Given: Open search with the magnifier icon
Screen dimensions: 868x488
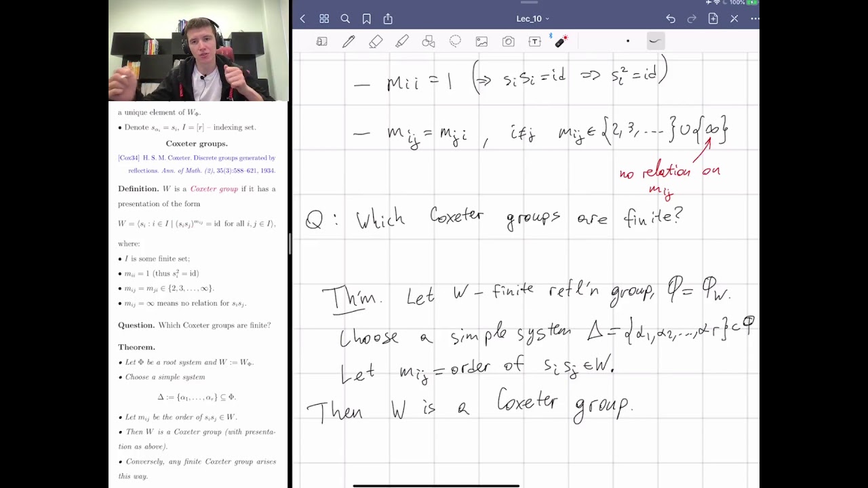Looking at the screenshot, I should point(345,19).
